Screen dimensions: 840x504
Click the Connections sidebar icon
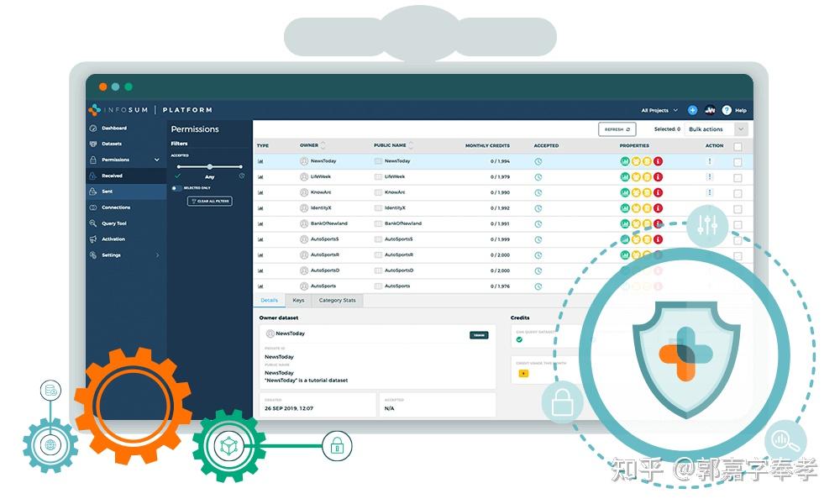coord(93,207)
